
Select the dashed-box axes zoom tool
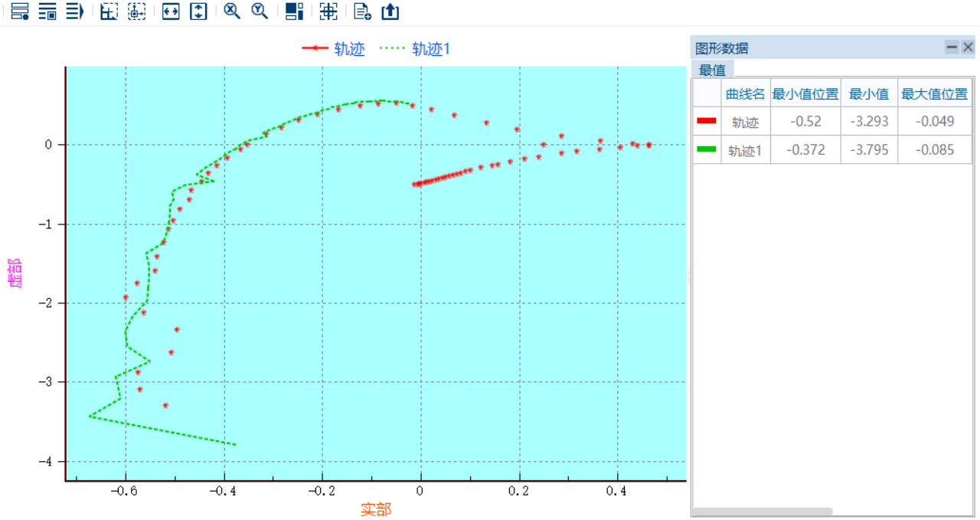coord(109,11)
